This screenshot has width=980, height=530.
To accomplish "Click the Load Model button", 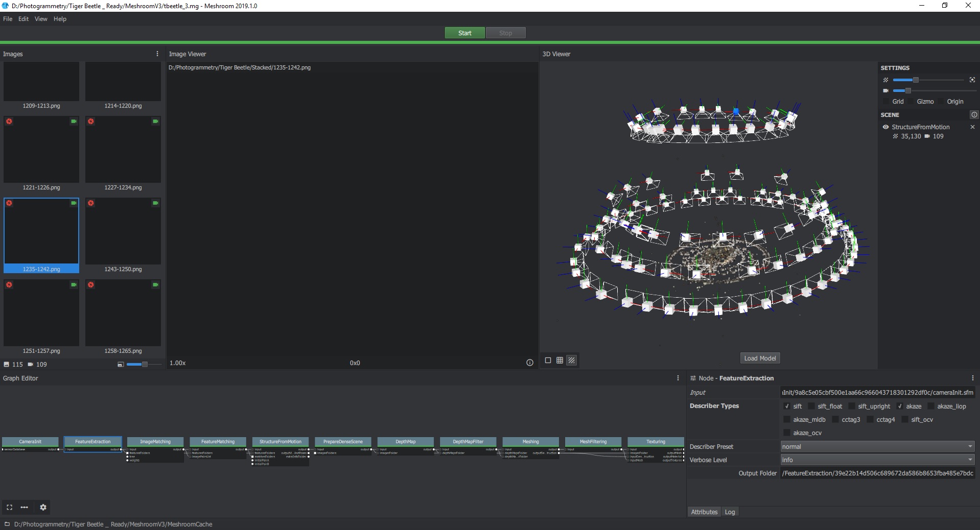I will tap(760, 358).
